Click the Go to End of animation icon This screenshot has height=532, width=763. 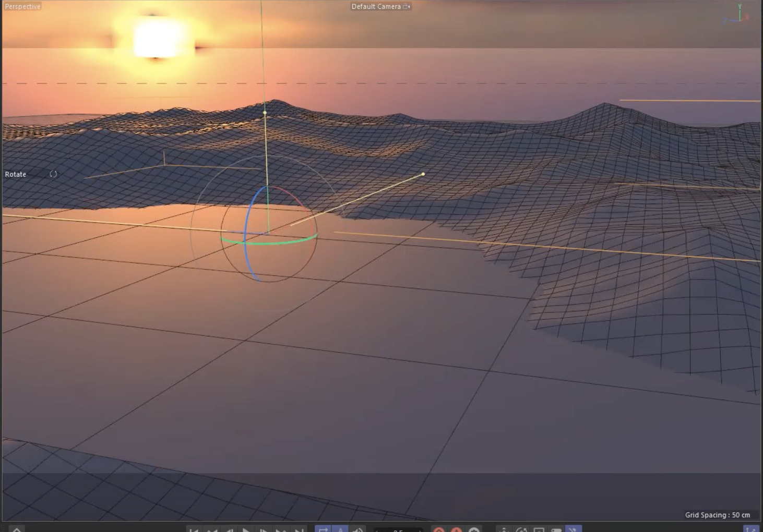(300, 529)
